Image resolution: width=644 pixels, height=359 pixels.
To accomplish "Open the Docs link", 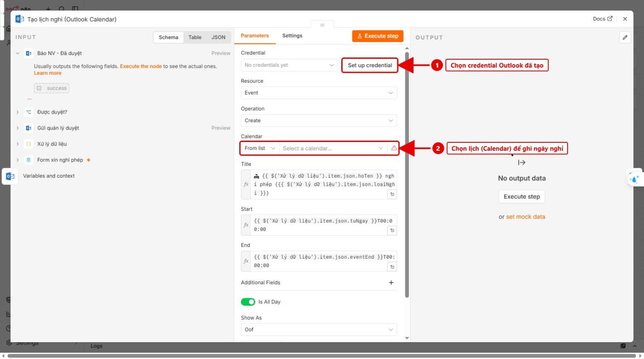I will 603,19.
